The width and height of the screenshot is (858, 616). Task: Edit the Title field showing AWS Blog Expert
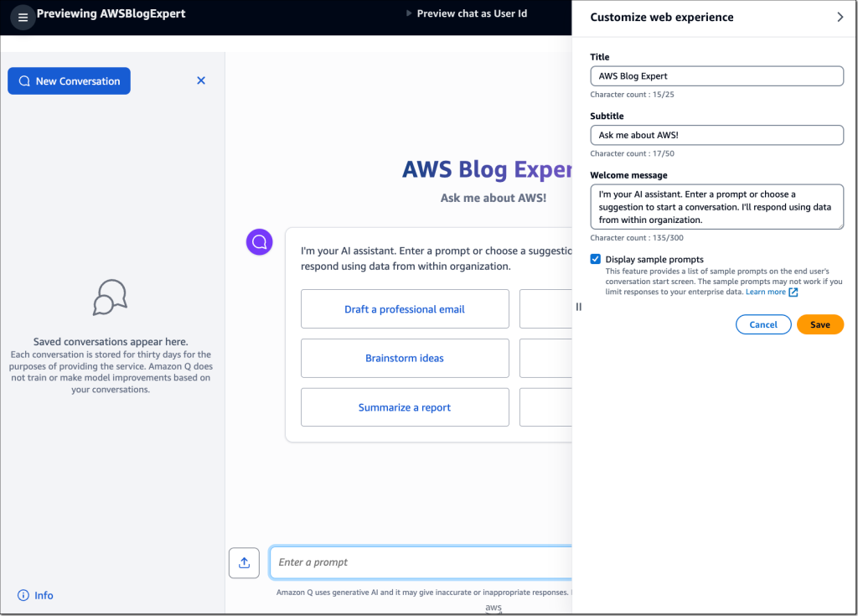coord(716,75)
